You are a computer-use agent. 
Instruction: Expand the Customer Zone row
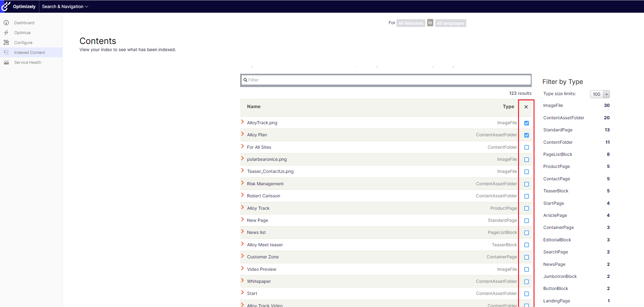tap(243, 256)
